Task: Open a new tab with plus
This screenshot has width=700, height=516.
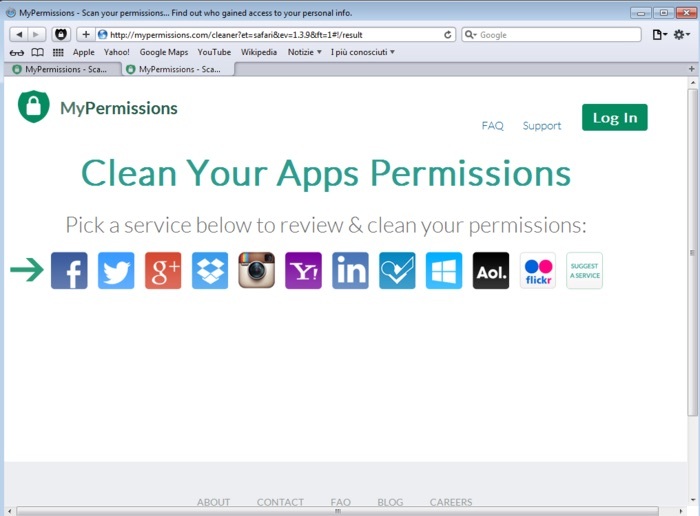Action: click(x=691, y=69)
